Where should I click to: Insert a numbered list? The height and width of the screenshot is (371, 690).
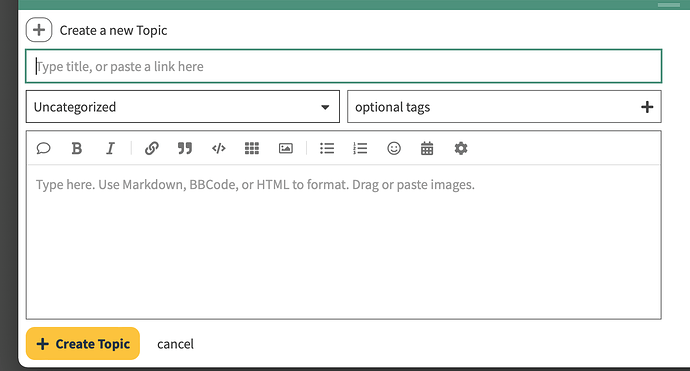point(360,148)
